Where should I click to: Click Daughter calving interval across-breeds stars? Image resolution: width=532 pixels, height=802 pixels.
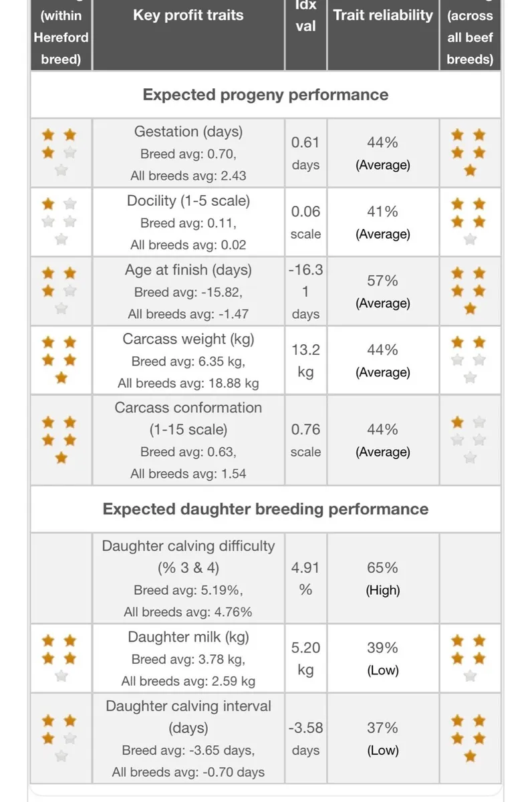[x=469, y=739]
